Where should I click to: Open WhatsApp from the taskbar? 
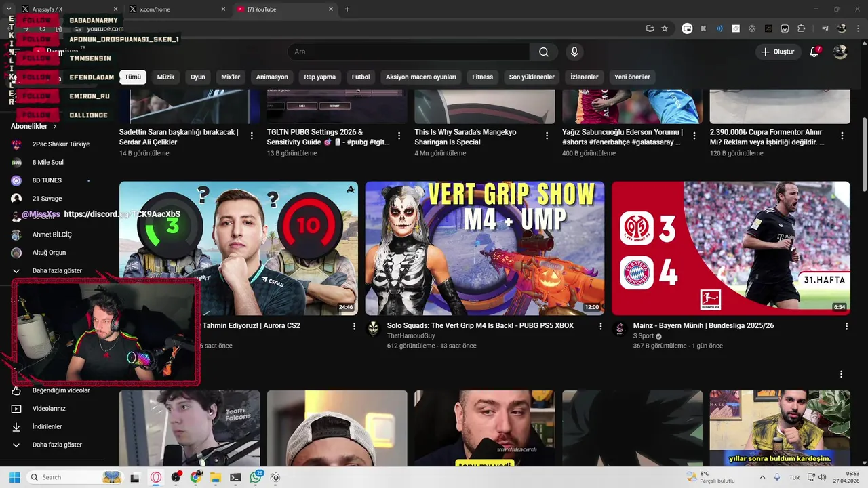point(256,477)
